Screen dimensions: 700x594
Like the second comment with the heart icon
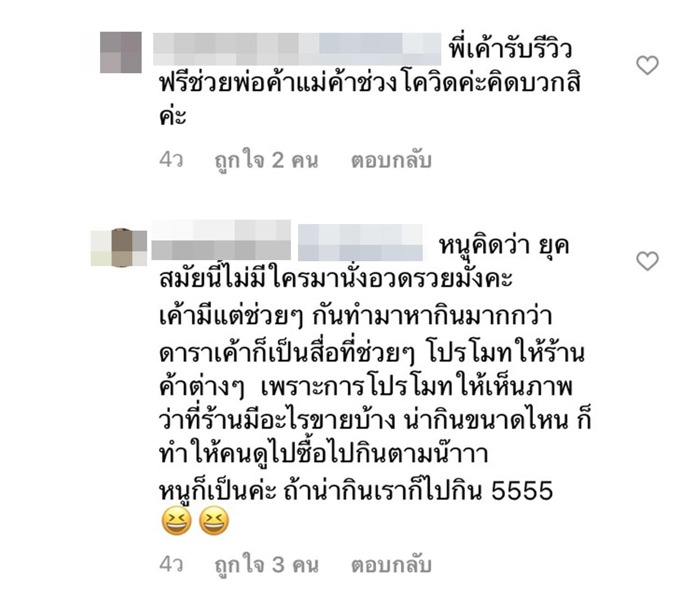[x=647, y=261]
